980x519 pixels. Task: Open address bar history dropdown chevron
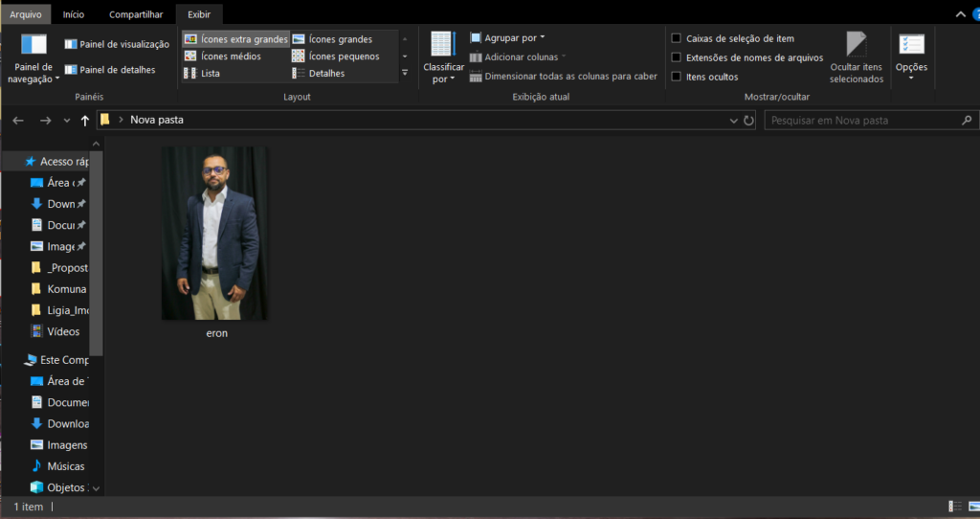tap(733, 121)
